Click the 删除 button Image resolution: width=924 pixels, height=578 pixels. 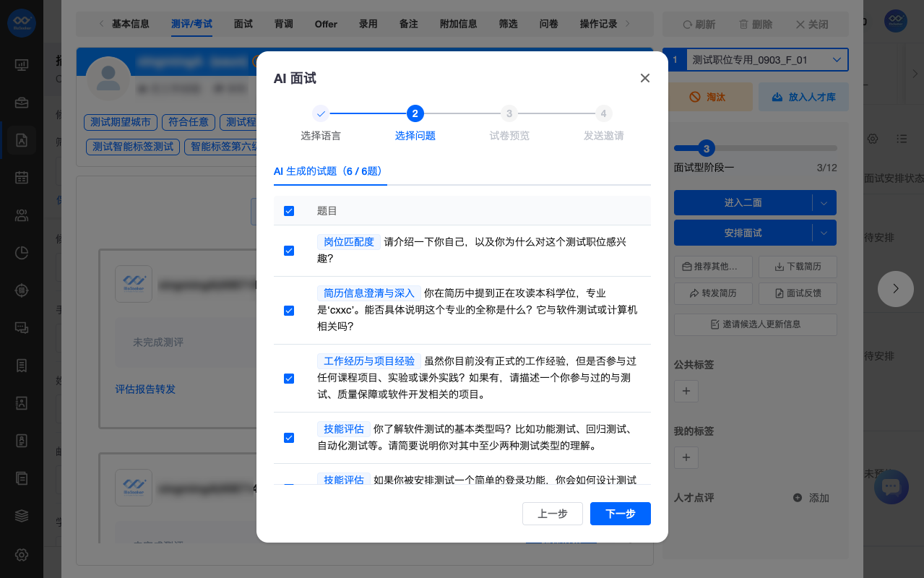pyautogui.click(x=756, y=25)
